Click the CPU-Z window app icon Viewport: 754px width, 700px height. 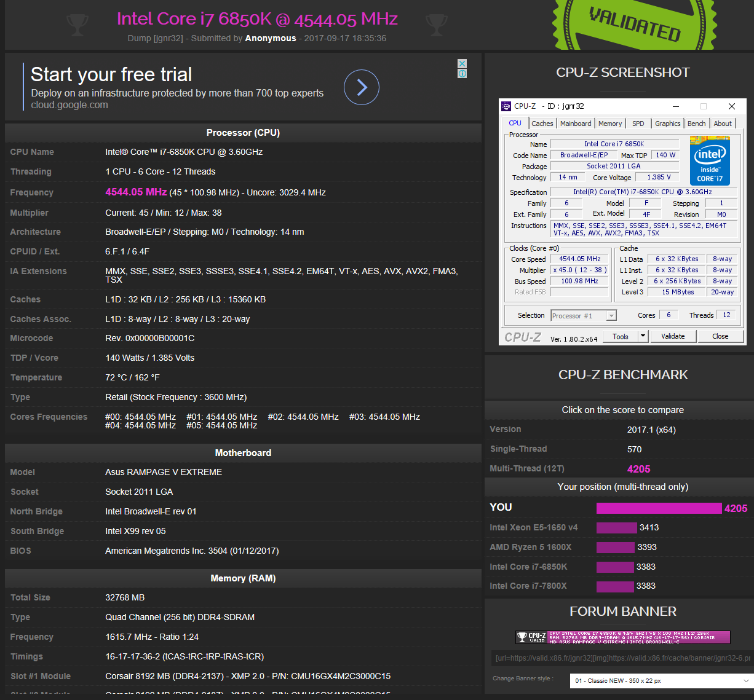click(x=506, y=106)
